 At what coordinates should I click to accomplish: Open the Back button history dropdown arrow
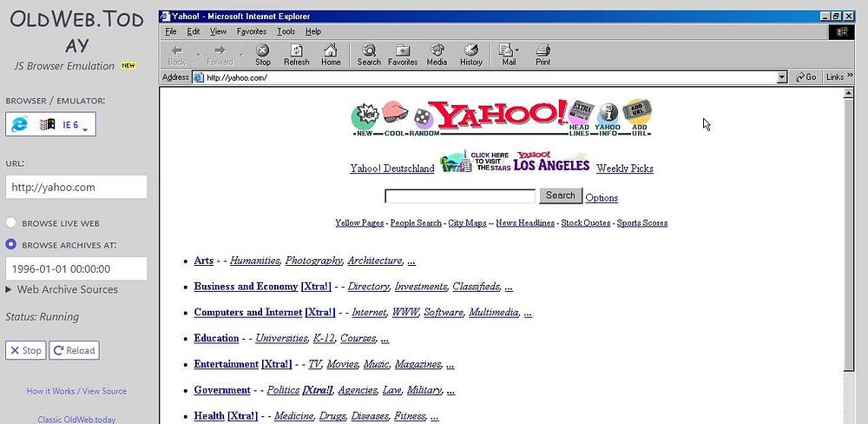198,55
